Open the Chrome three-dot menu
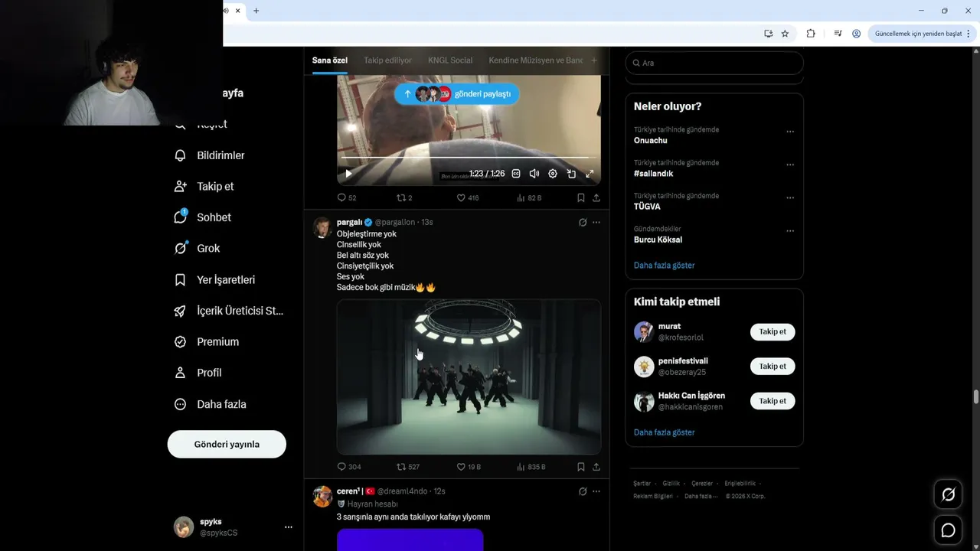This screenshot has width=980, height=551. (x=969, y=34)
